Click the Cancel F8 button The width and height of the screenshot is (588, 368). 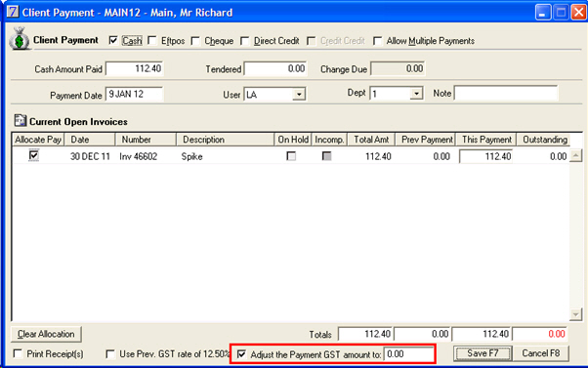point(541,353)
